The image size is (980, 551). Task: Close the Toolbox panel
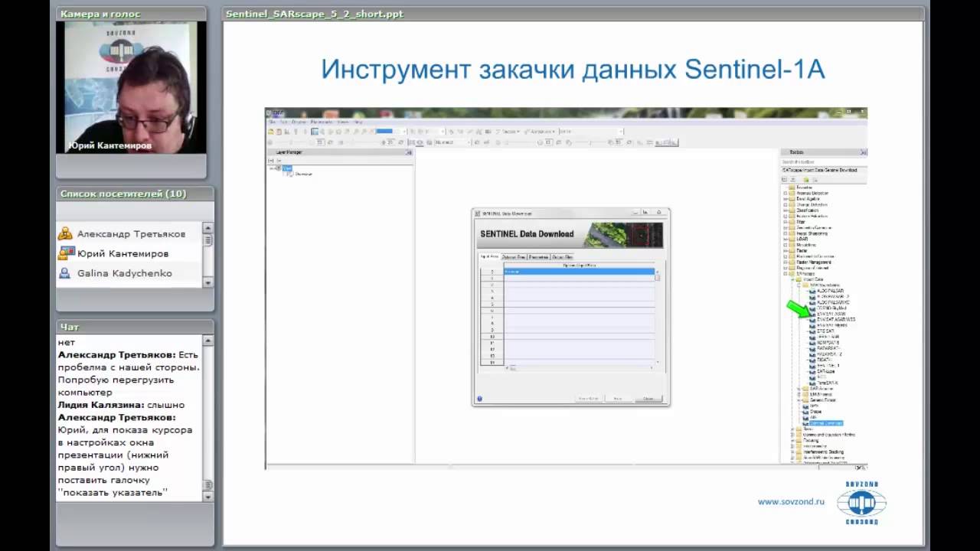pyautogui.click(x=863, y=152)
